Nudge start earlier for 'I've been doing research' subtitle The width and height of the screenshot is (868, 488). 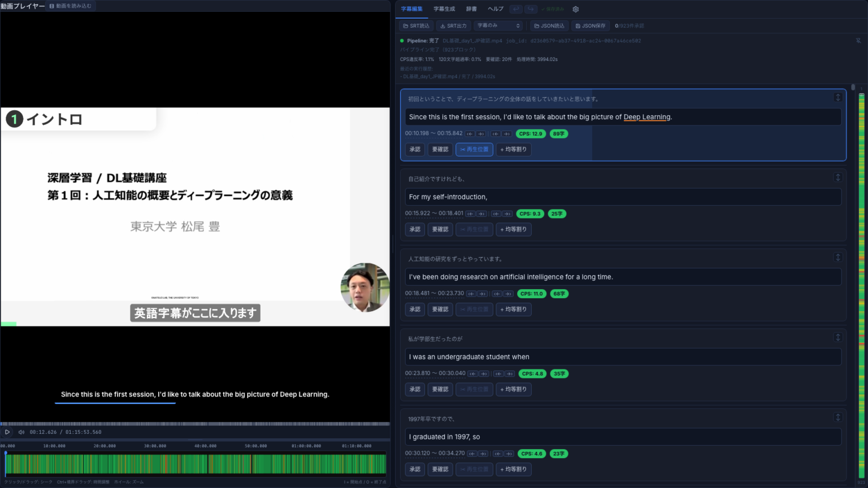[471, 294]
